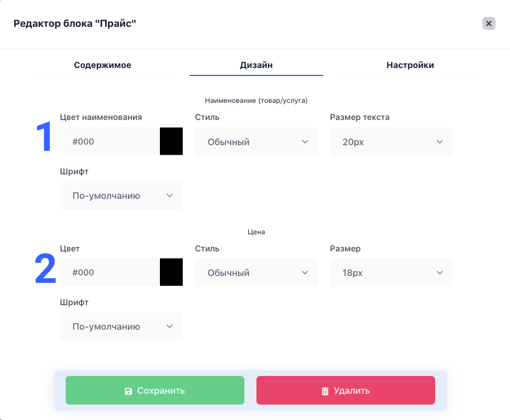Click the trash can icon in Удалить
Screen dimensions: 510x420
325,391
